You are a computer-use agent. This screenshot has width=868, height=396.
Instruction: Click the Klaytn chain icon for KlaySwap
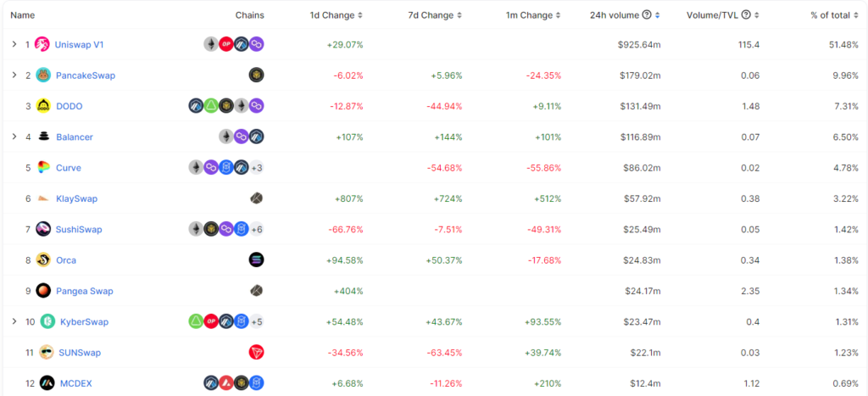tap(256, 198)
